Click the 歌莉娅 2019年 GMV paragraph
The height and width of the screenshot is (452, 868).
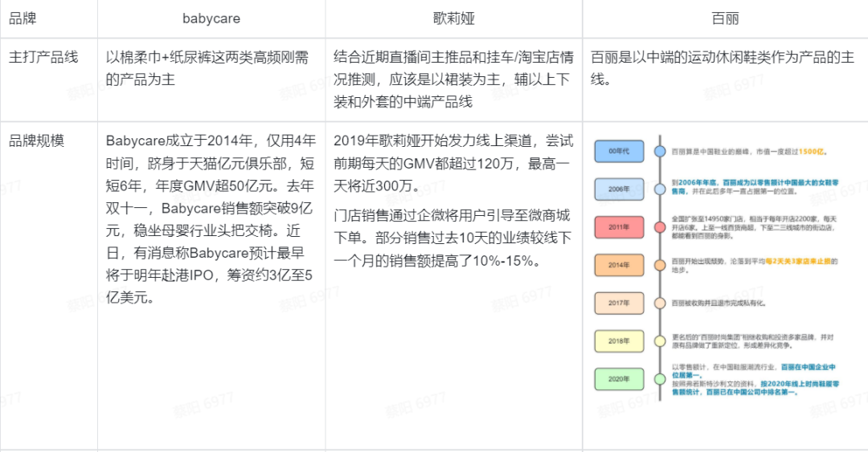(x=453, y=163)
